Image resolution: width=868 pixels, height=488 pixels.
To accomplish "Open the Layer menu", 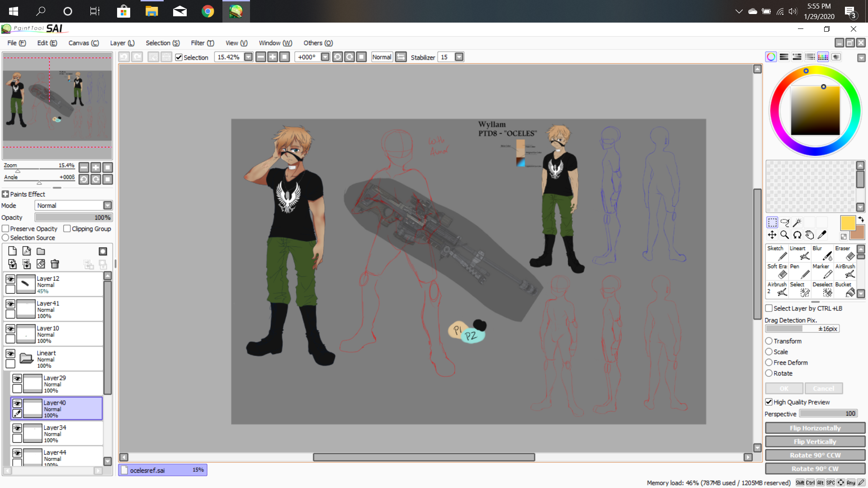I will tap(122, 43).
